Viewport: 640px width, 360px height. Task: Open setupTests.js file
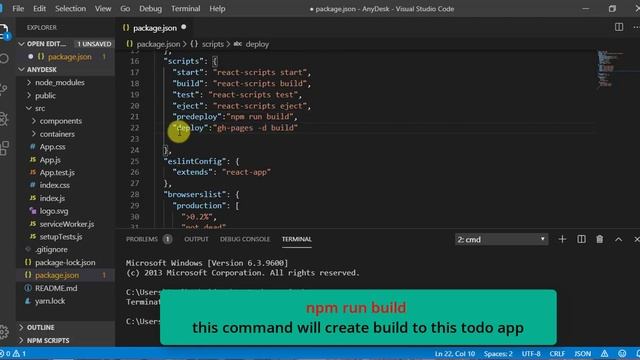61,237
